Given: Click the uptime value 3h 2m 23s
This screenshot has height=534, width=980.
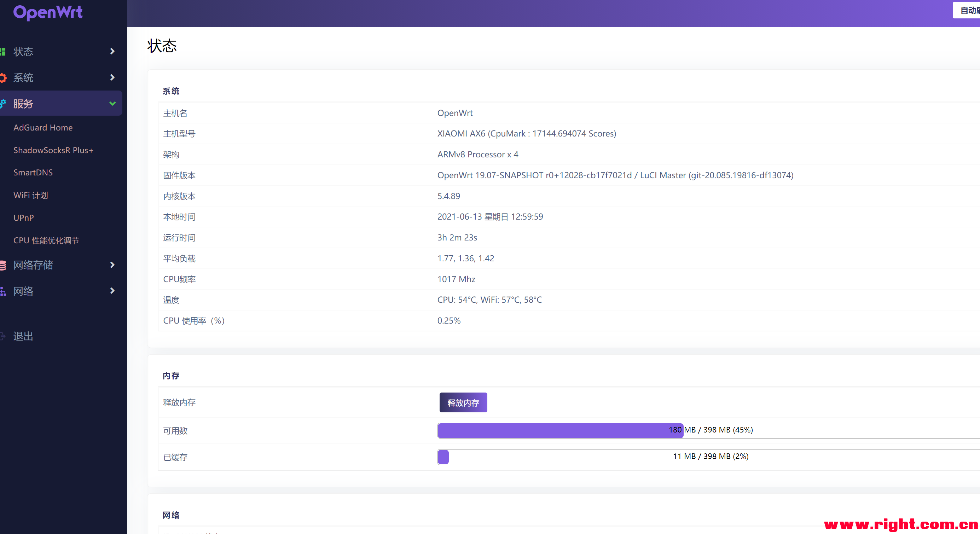Looking at the screenshot, I should 457,238.
